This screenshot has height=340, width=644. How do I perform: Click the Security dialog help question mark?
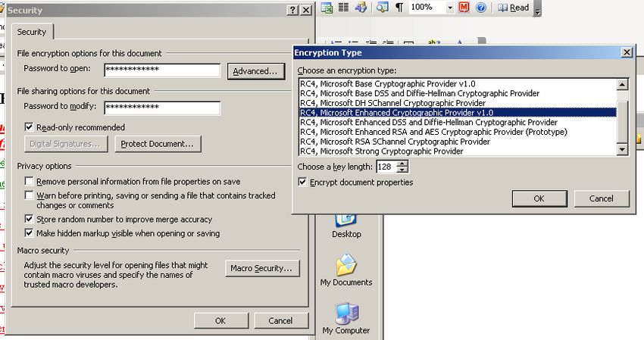[x=292, y=11]
